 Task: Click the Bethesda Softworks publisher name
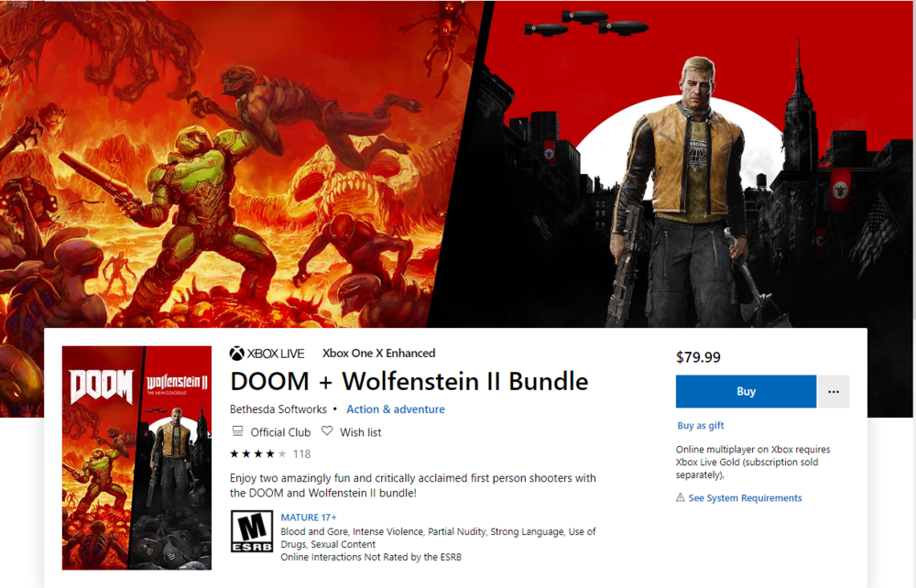[x=278, y=409]
